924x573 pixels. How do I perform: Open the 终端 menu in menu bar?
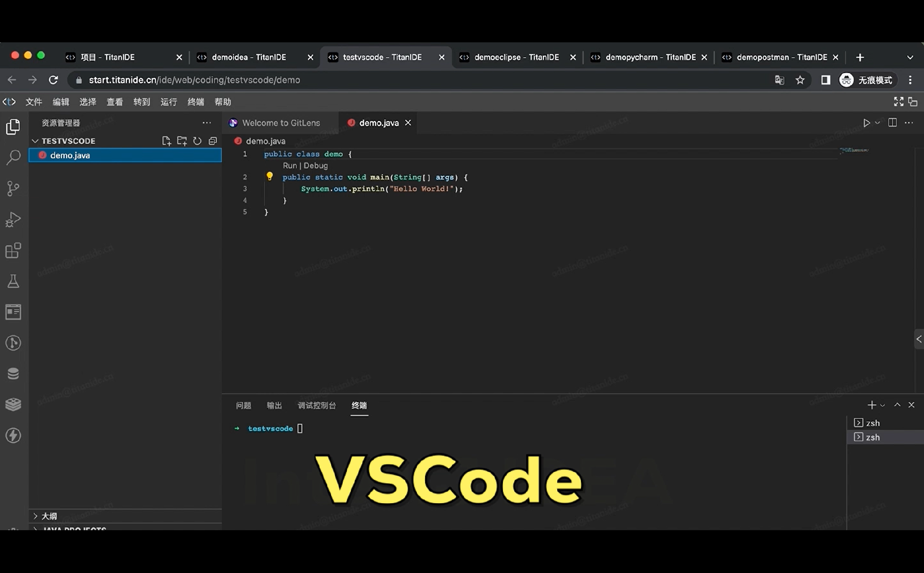195,102
